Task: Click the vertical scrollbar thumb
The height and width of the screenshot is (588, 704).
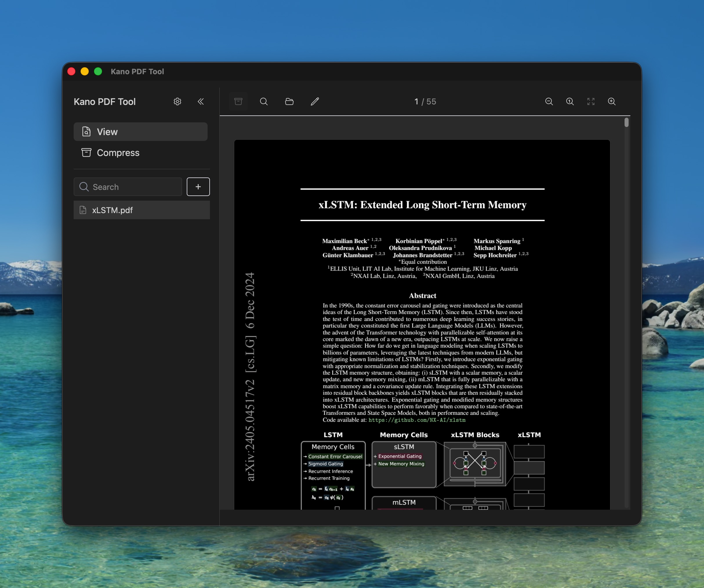Action: click(626, 122)
